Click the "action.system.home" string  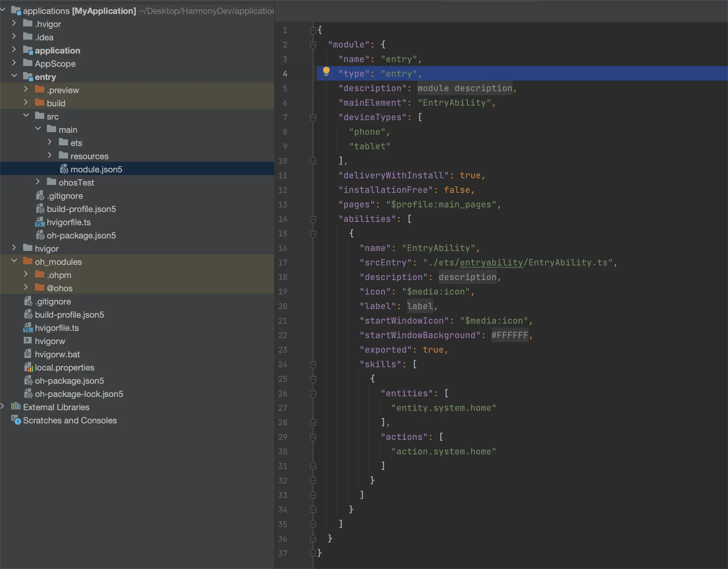tap(444, 451)
